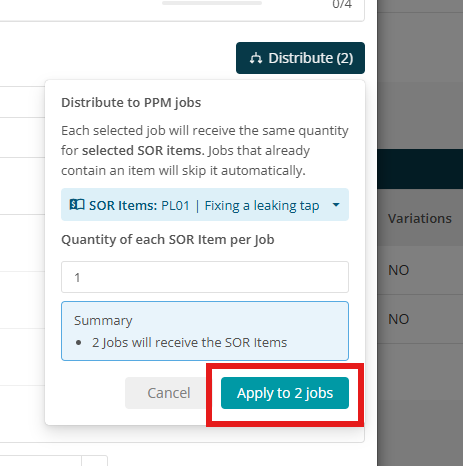Click the 2 Jobs will receive bullet line

189,343
